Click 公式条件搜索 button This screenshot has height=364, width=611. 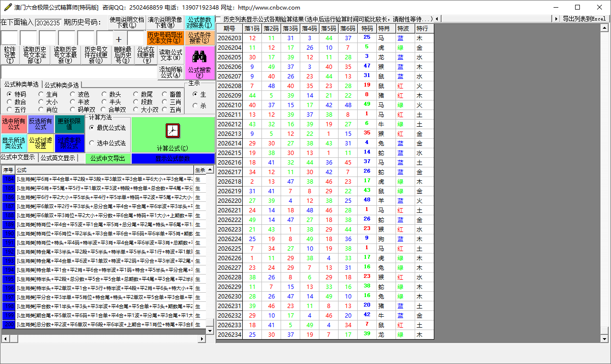click(x=199, y=38)
